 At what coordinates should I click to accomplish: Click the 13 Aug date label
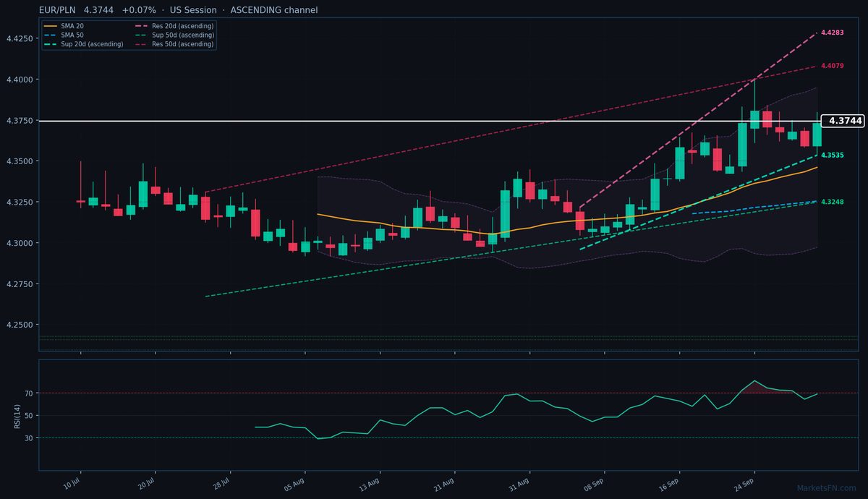point(370,484)
